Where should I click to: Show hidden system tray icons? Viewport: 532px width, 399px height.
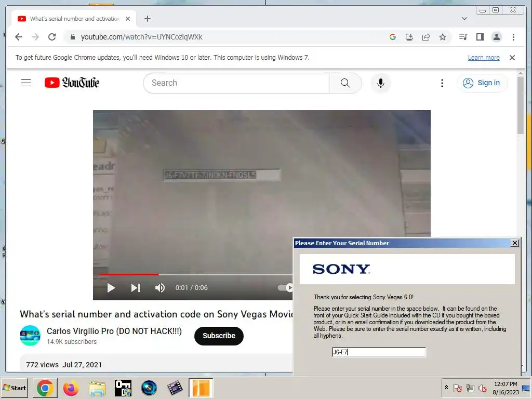coord(446,388)
